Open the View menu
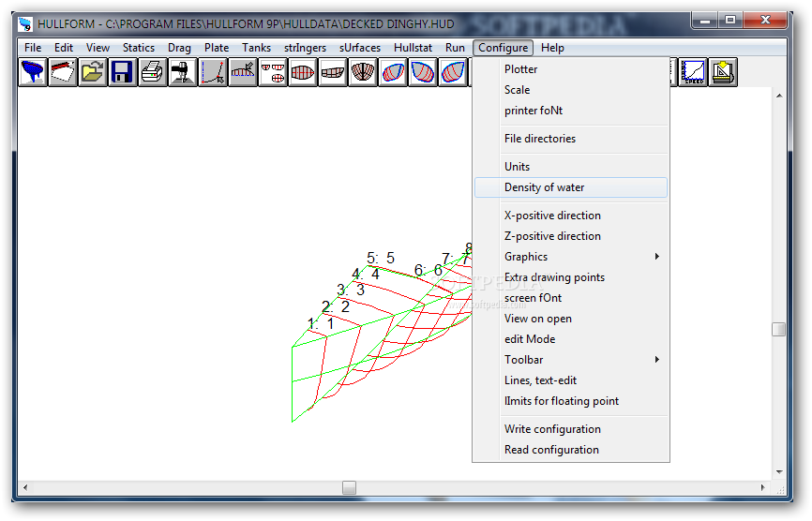 click(x=98, y=48)
